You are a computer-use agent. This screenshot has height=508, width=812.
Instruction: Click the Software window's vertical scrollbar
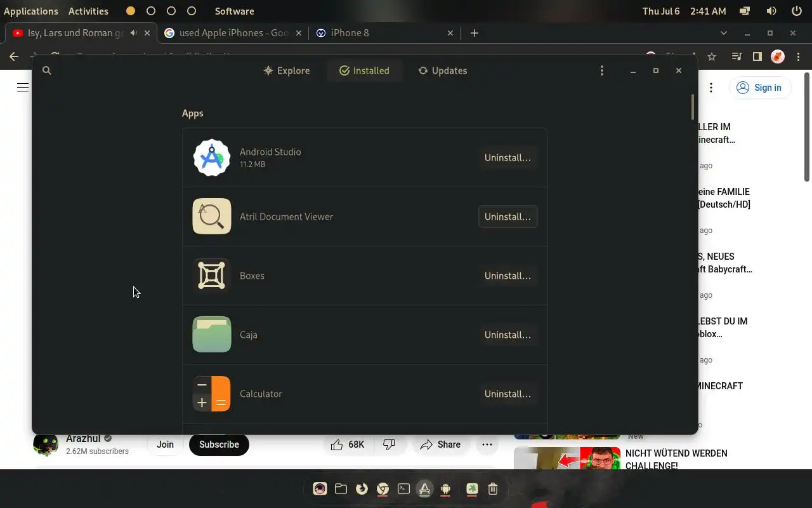tap(692, 106)
